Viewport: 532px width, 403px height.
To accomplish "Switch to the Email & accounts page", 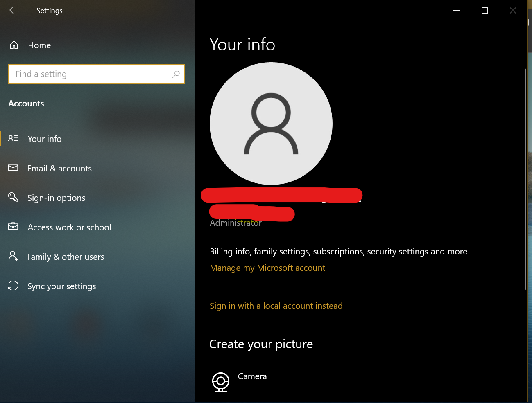I will [x=59, y=168].
